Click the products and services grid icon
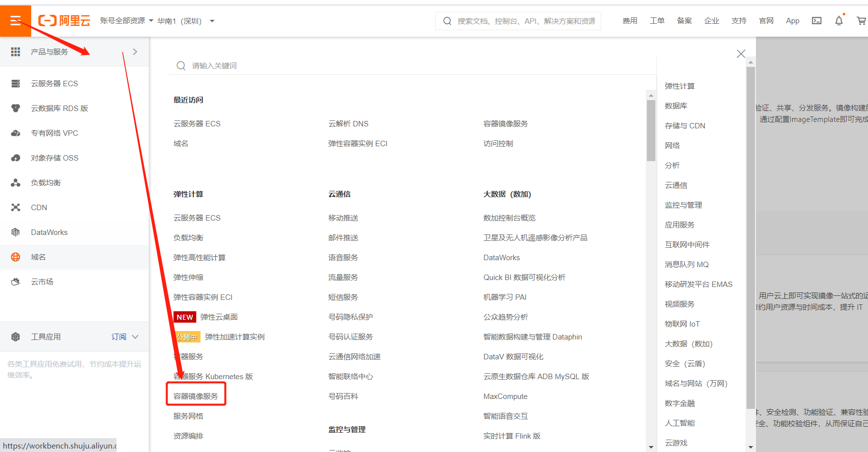The width and height of the screenshot is (868, 452). click(16, 52)
